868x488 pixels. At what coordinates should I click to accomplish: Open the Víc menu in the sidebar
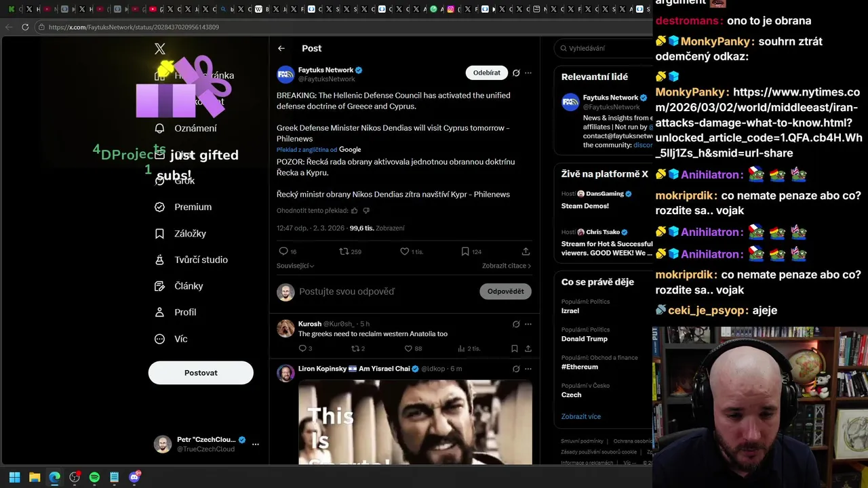tap(171, 338)
